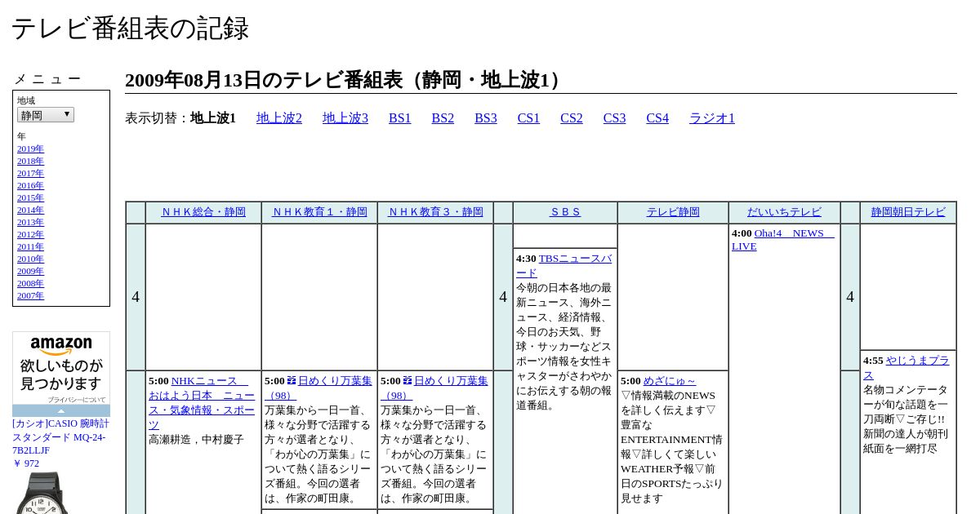980x514 pixels.
Task: Switch to the ラジオ1 listing
Action: click(712, 118)
